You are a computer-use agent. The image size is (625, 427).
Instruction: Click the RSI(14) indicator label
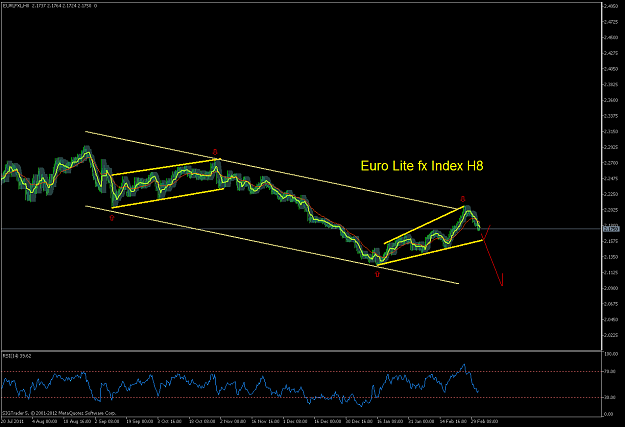coord(17,356)
